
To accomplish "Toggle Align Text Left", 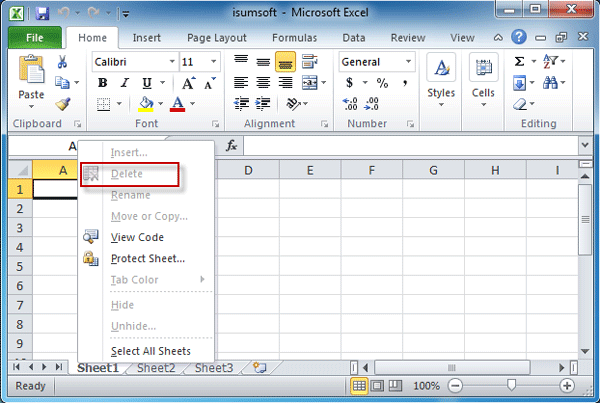I will click(x=241, y=83).
